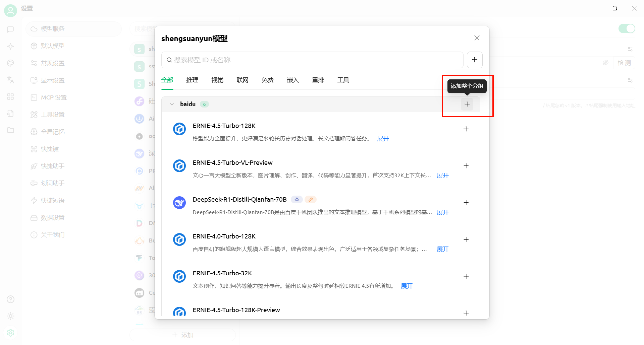Toggle the provider enable switch

point(627,28)
